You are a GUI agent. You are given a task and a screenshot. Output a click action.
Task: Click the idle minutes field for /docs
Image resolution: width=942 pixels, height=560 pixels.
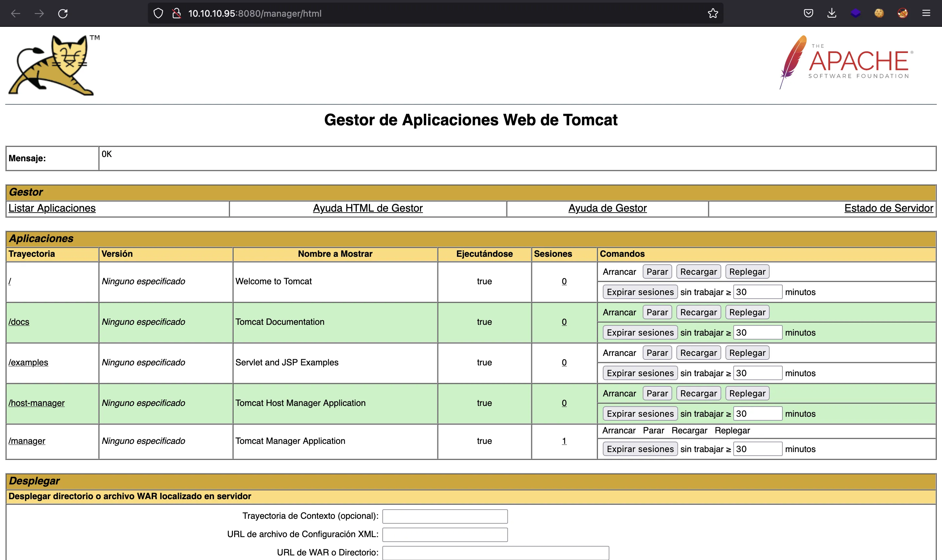point(758,333)
